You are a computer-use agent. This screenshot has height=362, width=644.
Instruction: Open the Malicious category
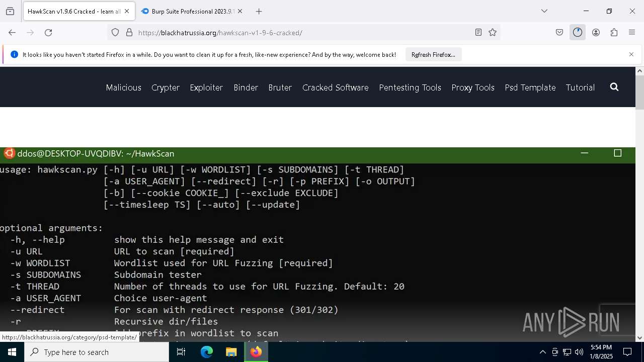click(123, 87)
